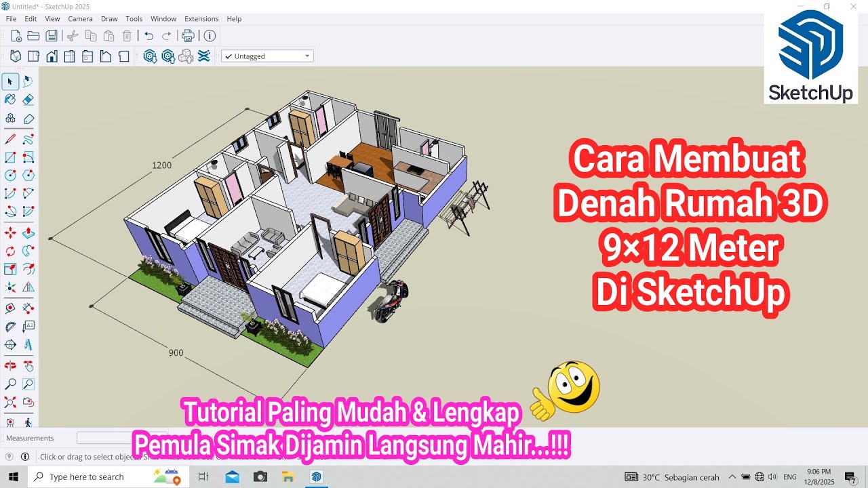Image resolution: width=868 pixels, height=488 pixels.
Task: Select the 2 Point Arc tool
Action: tap(28, 193)
